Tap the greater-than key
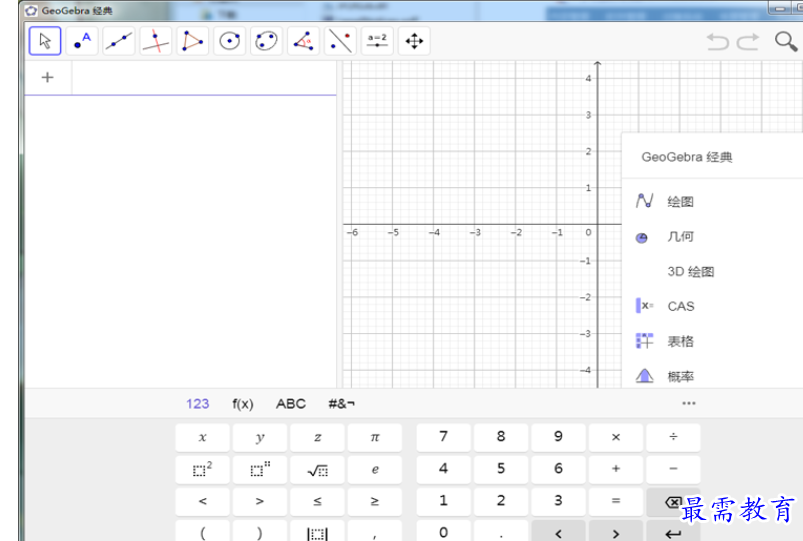803x541 pixels. point(260,501)
